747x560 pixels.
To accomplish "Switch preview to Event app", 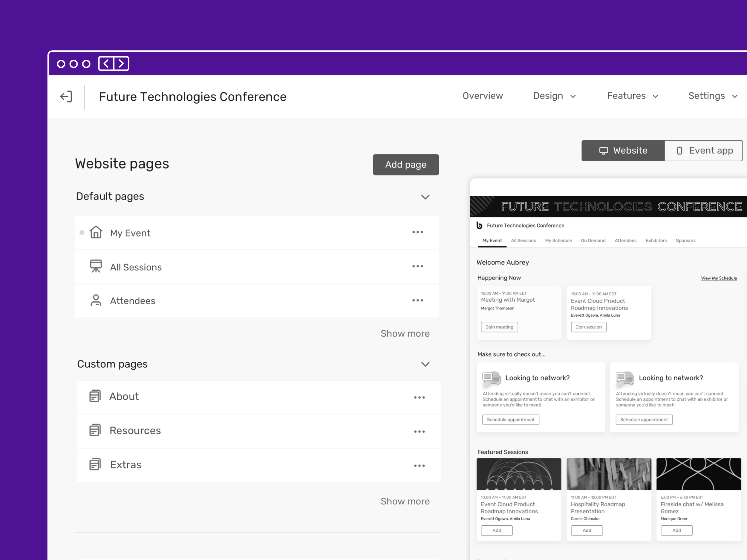I will (704, 151).
